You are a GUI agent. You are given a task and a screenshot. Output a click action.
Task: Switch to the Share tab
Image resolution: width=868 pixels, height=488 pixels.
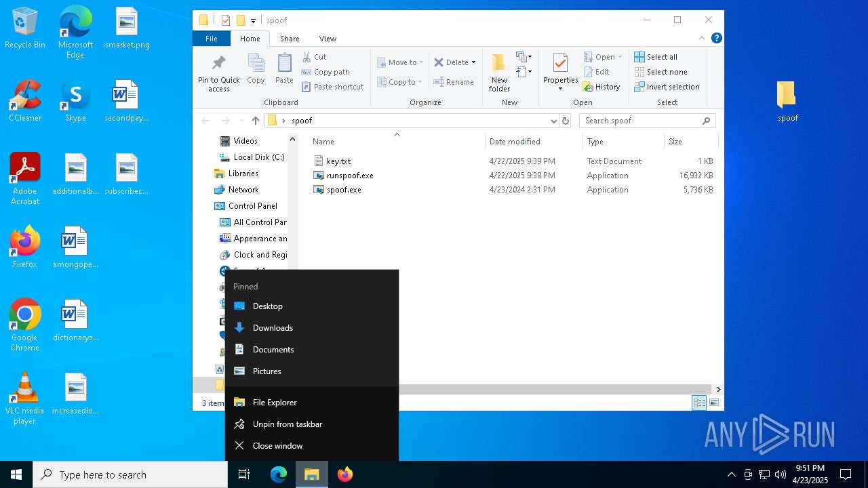tap(290, 39)
